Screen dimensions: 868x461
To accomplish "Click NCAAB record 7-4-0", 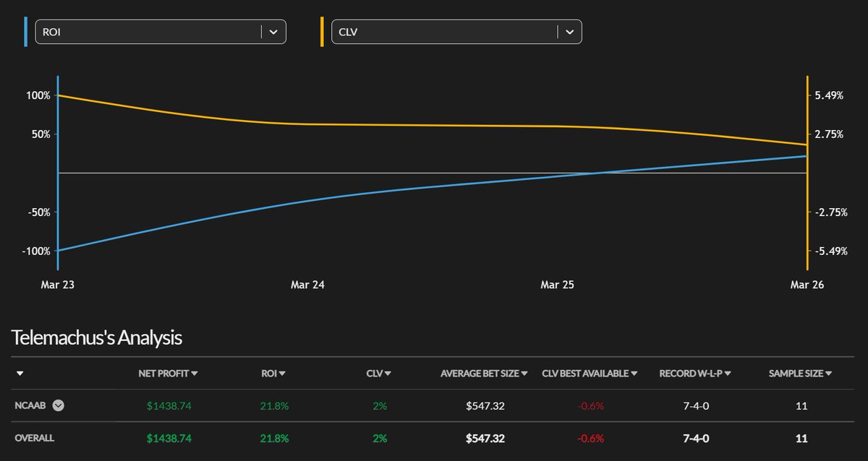I will point(696,406).
